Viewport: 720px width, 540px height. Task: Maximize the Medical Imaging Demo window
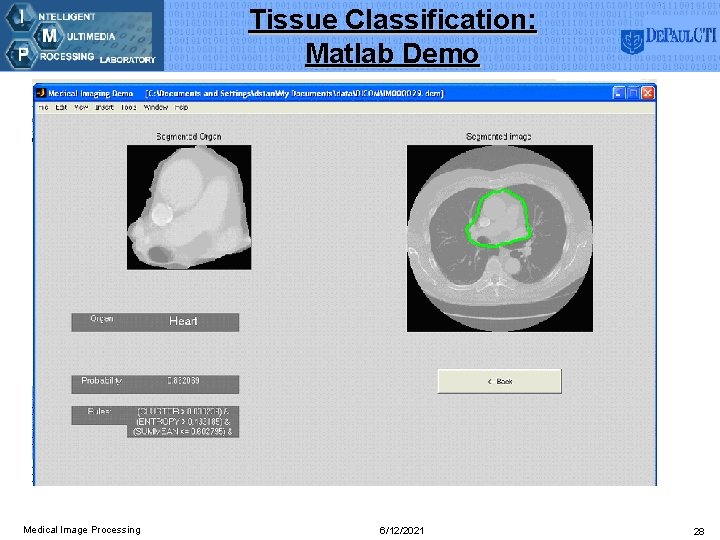pos(633,93)
